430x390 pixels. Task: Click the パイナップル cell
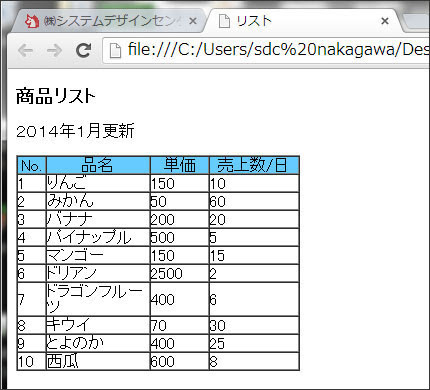(x=98, y=237)
